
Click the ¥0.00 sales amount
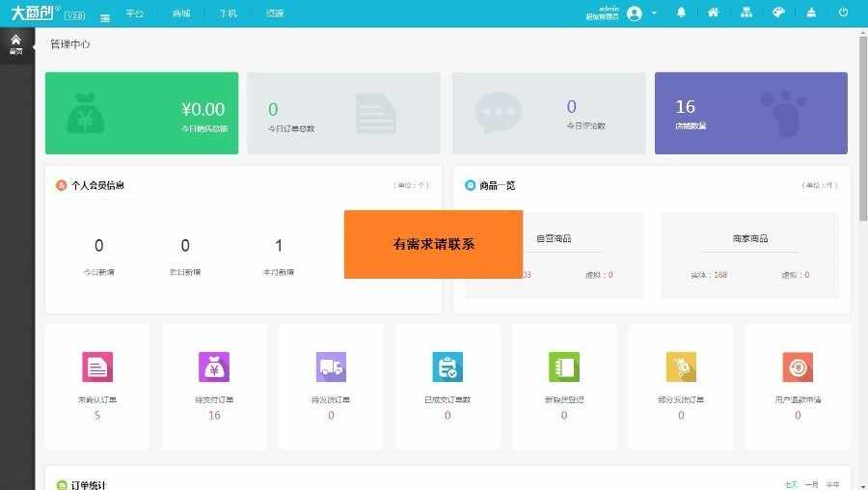pyautogui.click(x=203, y=109)
